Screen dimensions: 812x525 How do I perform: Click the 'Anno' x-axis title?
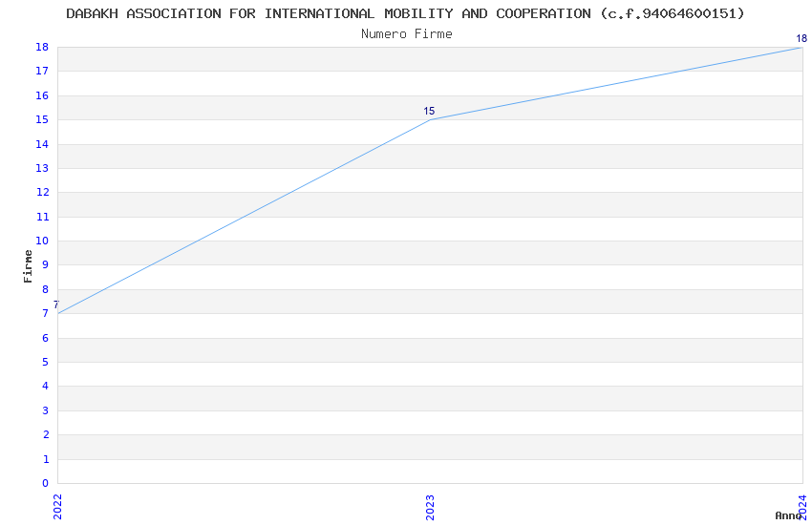(x=788, y=515)
